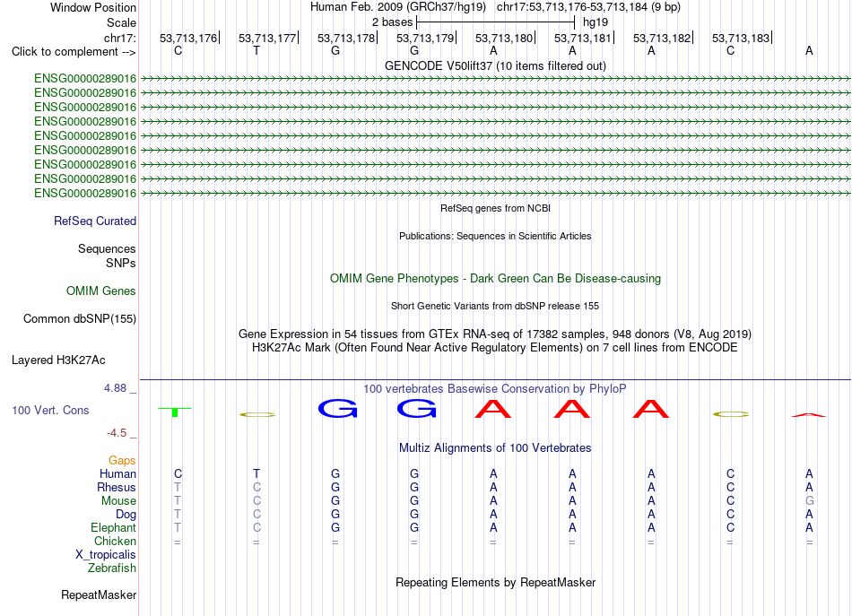Select the "Mouse" alignment row label
Image resolution: width=852 pixels, height=616 pixels.
[x=118, y=501]
